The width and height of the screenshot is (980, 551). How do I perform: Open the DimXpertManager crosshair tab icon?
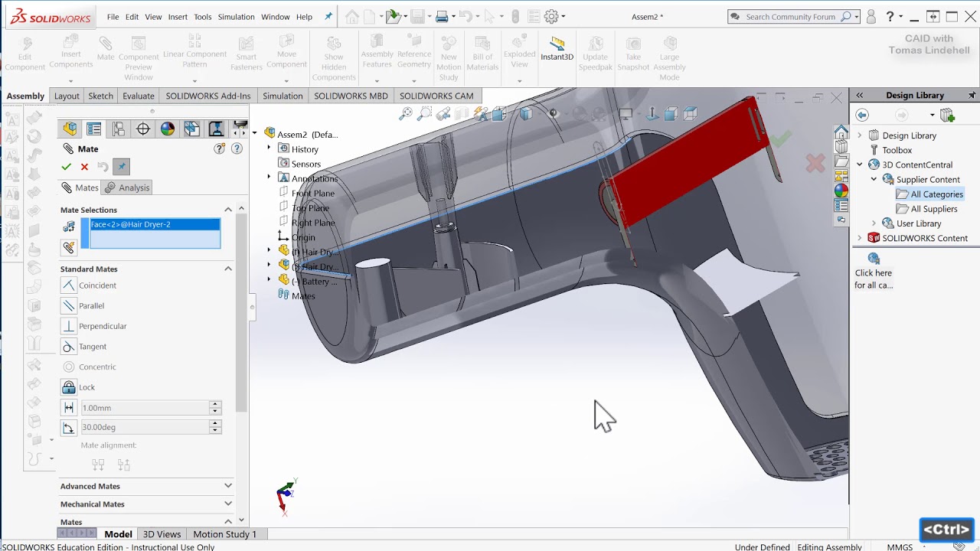pos(143,129)
